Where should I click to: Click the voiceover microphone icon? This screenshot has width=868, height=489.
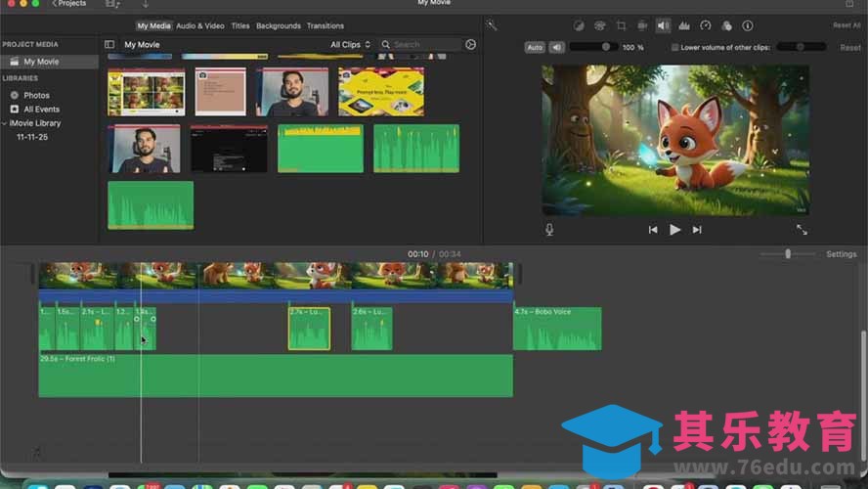tap(549, 230)
